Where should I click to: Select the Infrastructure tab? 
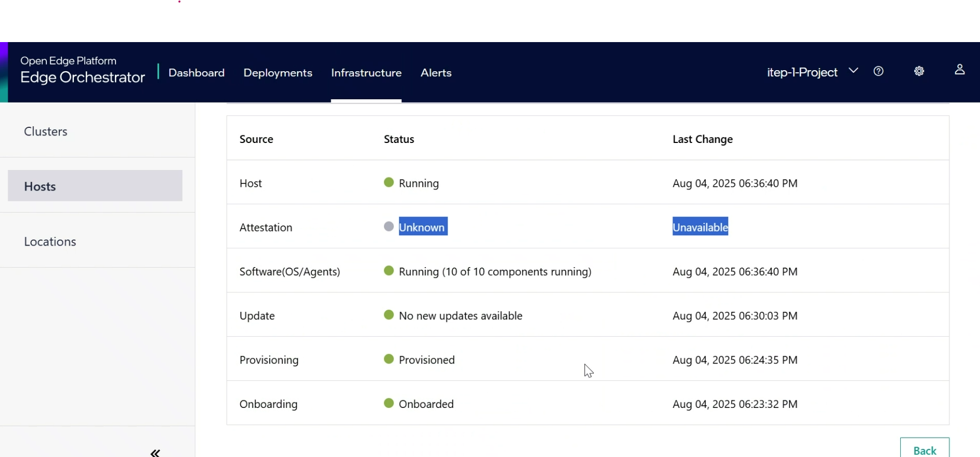pyautogui.click(x=366, y=73)
